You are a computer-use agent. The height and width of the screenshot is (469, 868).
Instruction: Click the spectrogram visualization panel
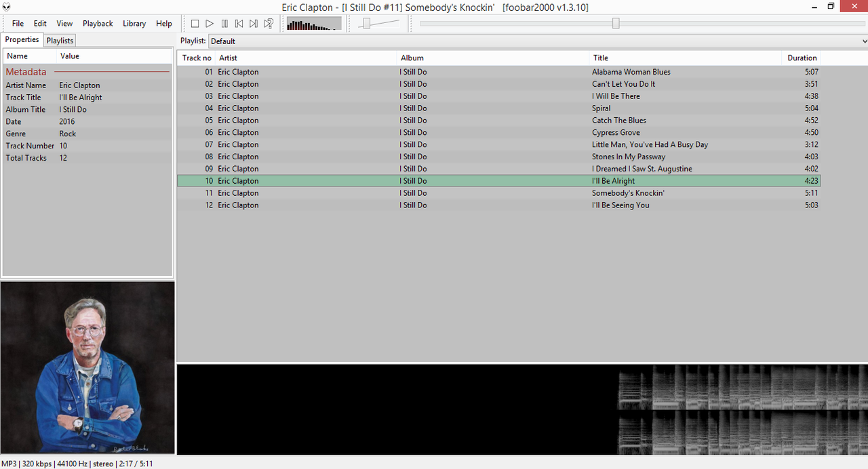click(x=522, y=409)
